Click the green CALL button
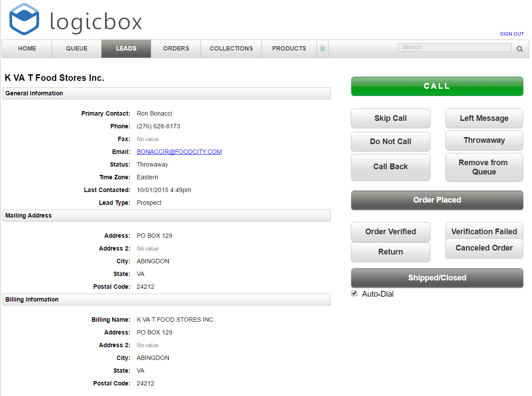 point(437,86)
